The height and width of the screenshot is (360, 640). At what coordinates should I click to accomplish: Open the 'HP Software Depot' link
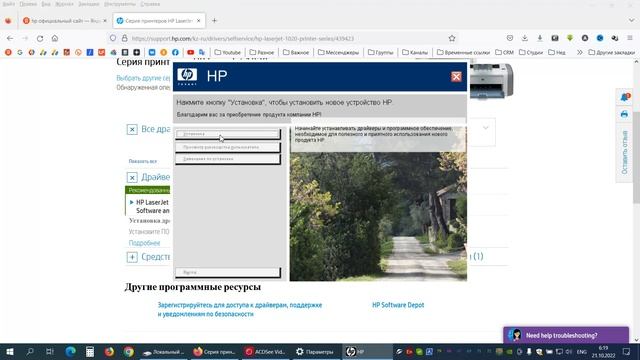(x=398, y=305)
